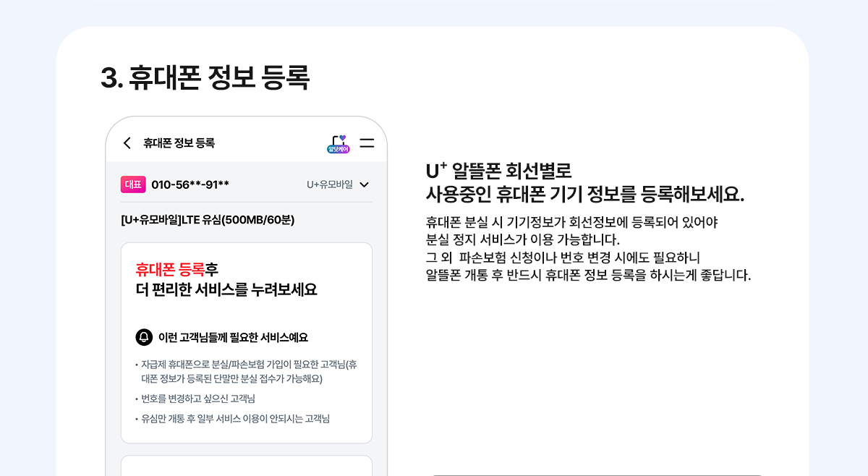Click the plan name [U+유모바일]LTE 유심(500MB/60분)
The width and height of the screenshot is (868, 476).
point(208,220)
